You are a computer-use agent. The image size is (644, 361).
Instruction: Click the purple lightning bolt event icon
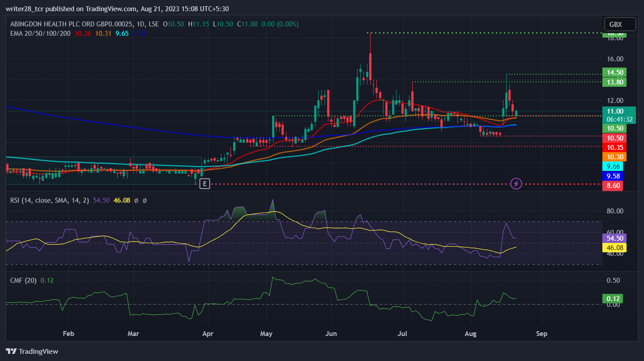pos(516,183)
